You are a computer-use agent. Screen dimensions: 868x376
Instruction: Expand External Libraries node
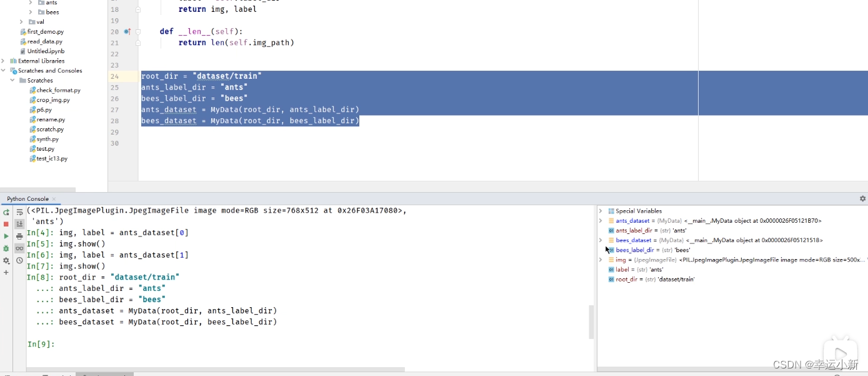[3, 61]
